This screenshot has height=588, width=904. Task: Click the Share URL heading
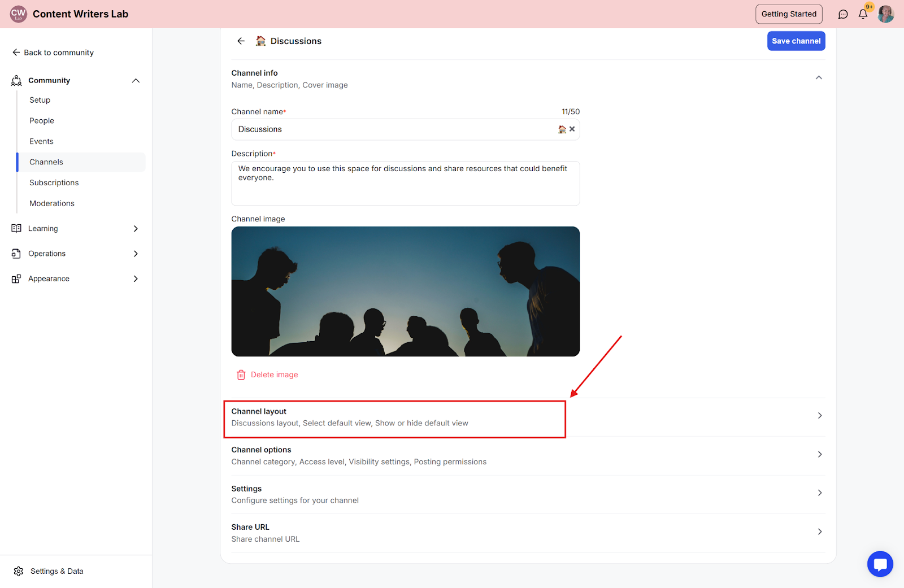[250, 527]
